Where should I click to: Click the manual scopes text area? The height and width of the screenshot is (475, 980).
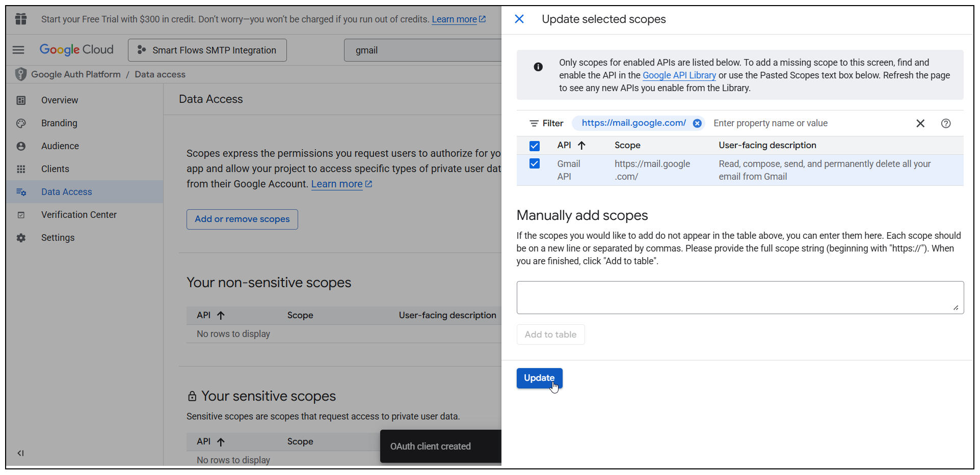740,297
